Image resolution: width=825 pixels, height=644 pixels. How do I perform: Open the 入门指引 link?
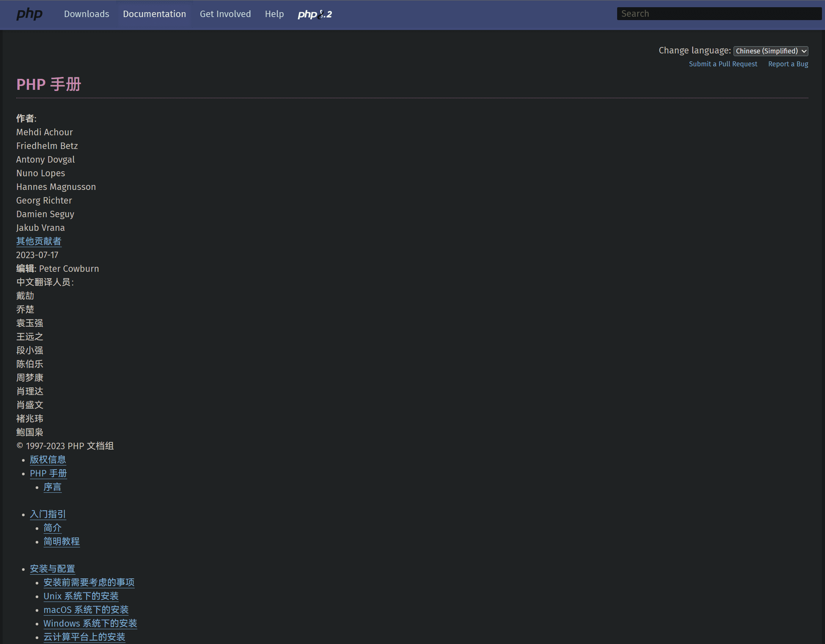(48, 514)
